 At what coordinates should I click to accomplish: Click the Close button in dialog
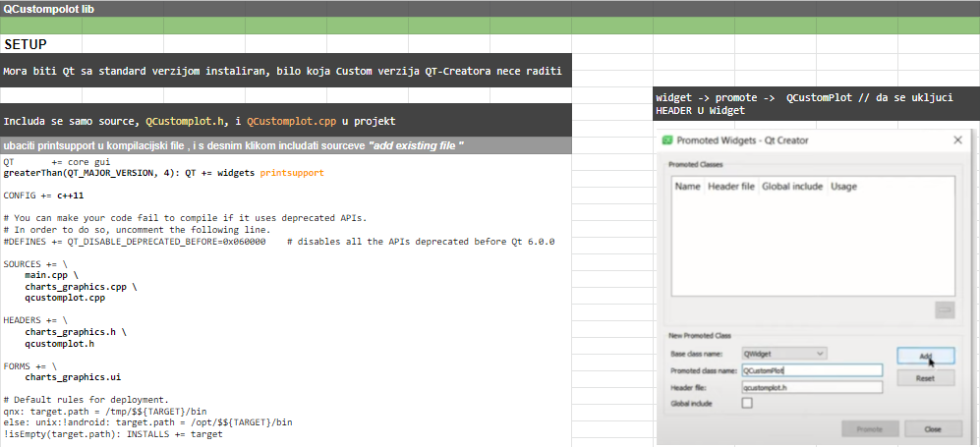pos(933,429)
